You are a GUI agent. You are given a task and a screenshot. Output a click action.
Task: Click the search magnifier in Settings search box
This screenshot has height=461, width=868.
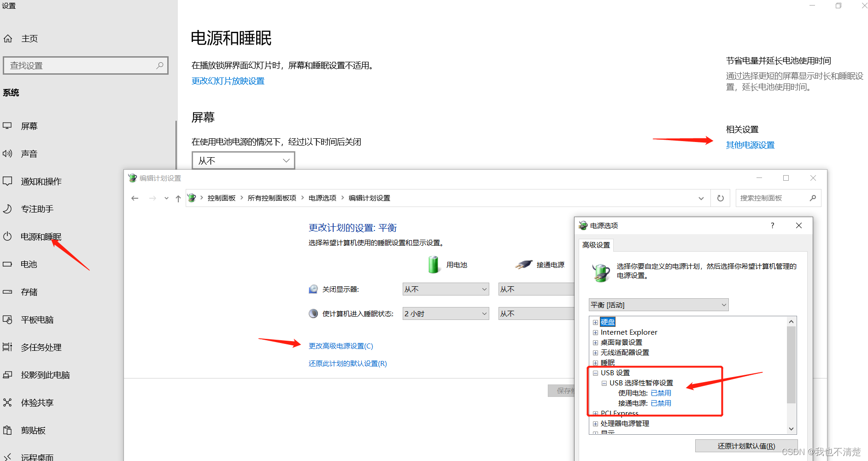coord(159,65)
